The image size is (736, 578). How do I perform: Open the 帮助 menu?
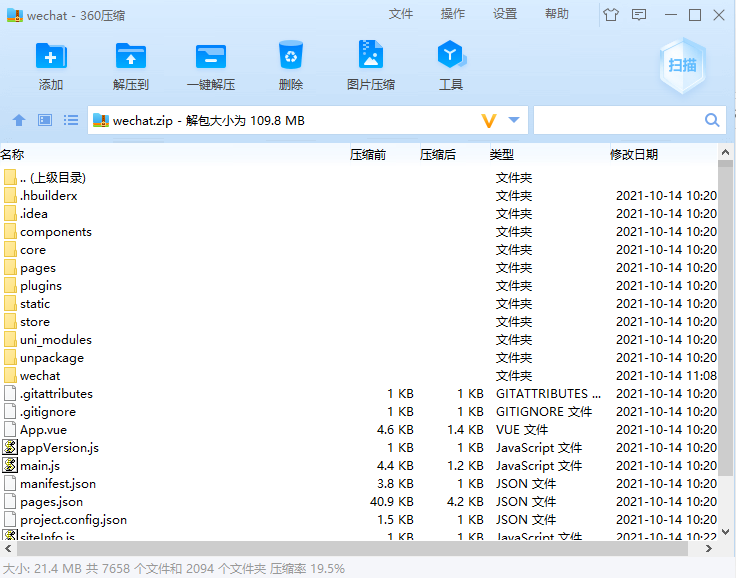pos(557,14)
